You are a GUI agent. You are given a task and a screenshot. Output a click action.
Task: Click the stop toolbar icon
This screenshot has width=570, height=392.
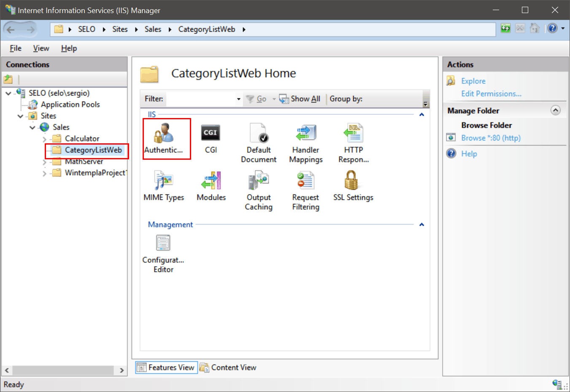(520, 29)
